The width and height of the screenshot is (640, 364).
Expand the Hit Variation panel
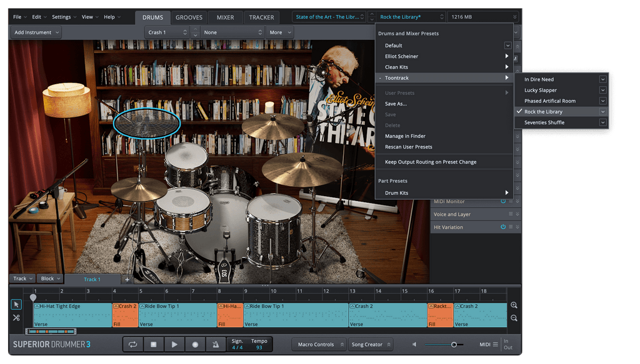pos(517,227)
